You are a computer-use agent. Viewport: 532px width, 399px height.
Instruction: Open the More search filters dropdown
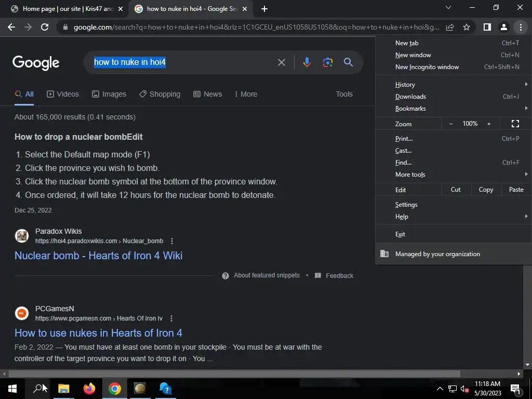click(x=246, y=94)
